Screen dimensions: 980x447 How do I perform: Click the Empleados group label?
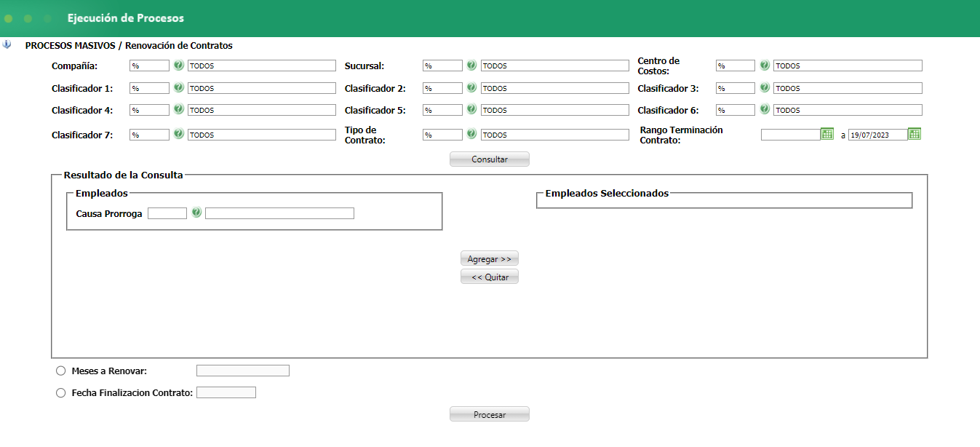[x=102, y=193]
